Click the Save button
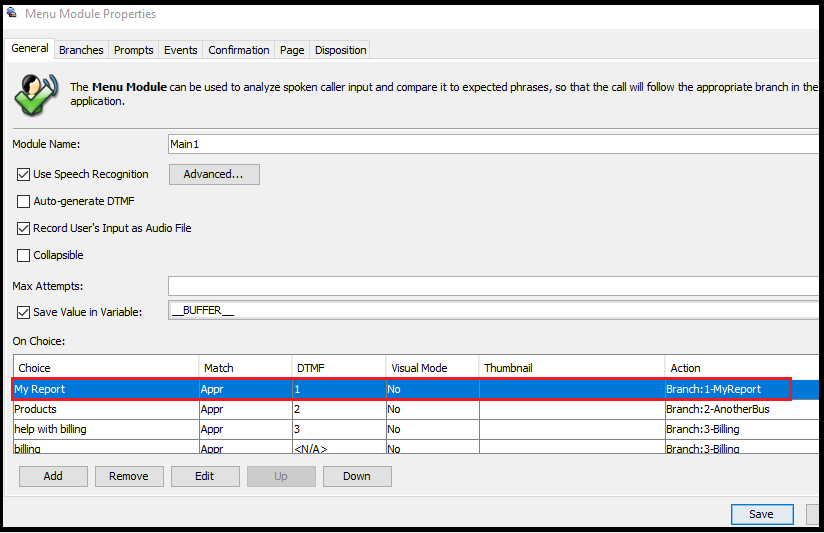The image size is (824, 533). [x=761, y=514]
